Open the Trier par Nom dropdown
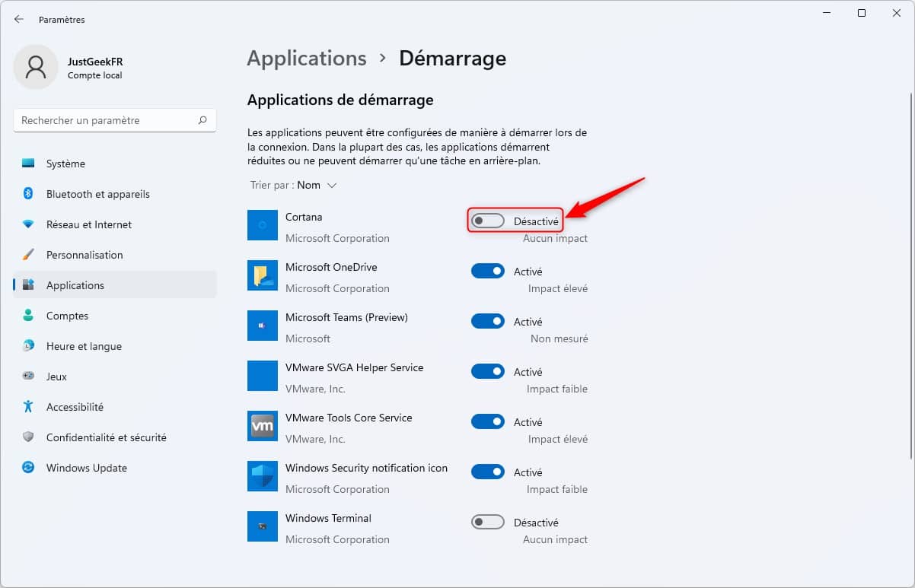Screen dimensions: 915x588 (293, 185)
